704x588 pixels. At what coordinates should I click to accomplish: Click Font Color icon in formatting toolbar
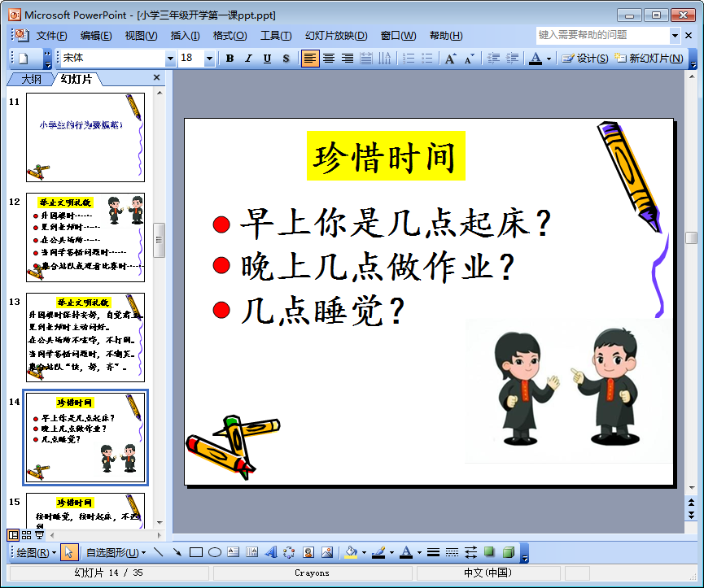coord(536,59)
